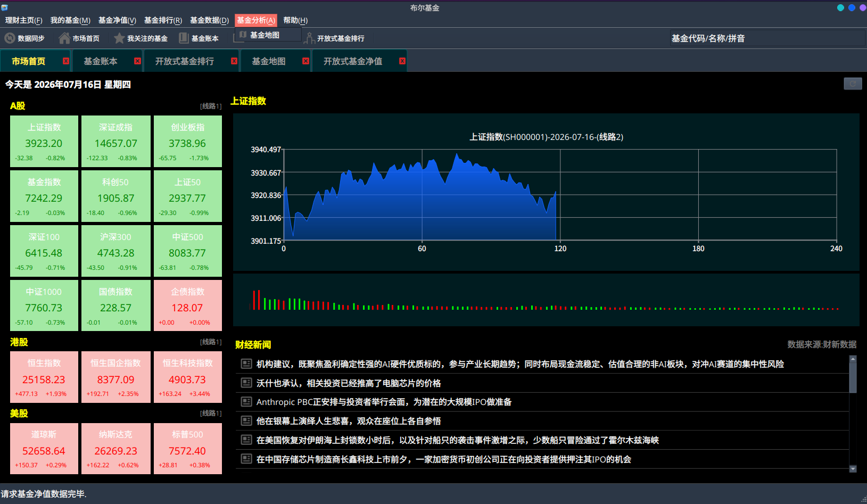Open the 我的基金(M) menu
Viewport: 867px width, 504px height.
coord(70,20)
